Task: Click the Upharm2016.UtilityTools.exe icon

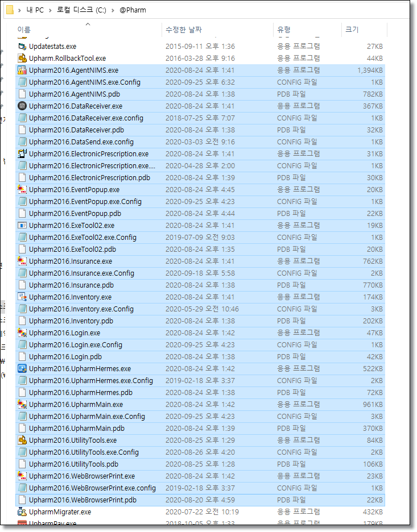Action: [x=22, y=440]
